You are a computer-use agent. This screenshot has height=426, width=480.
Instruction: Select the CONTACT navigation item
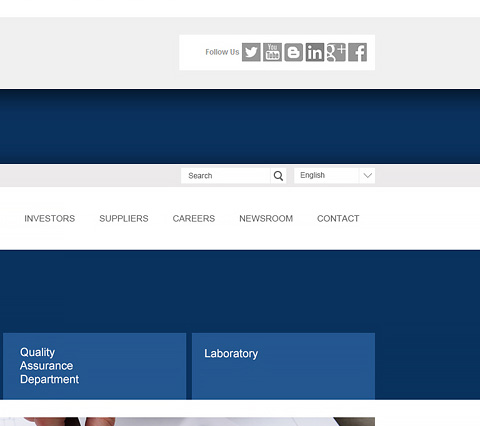coord(338,219)
